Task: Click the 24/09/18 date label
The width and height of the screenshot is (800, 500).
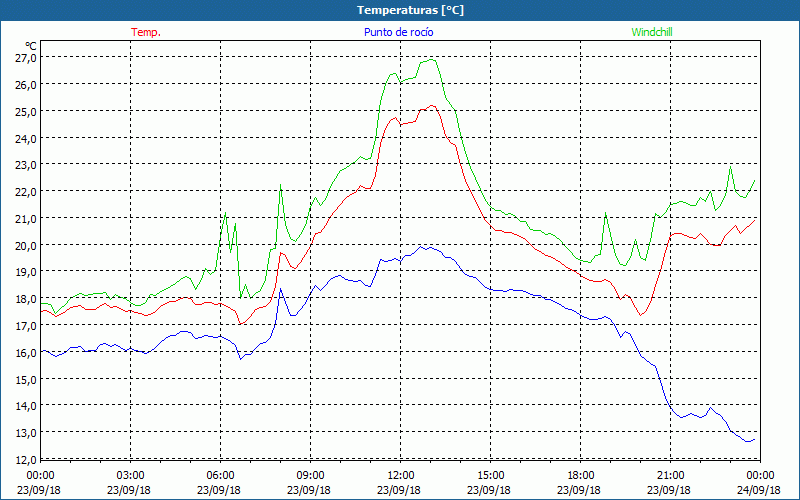Action: [x=759, y=490]
